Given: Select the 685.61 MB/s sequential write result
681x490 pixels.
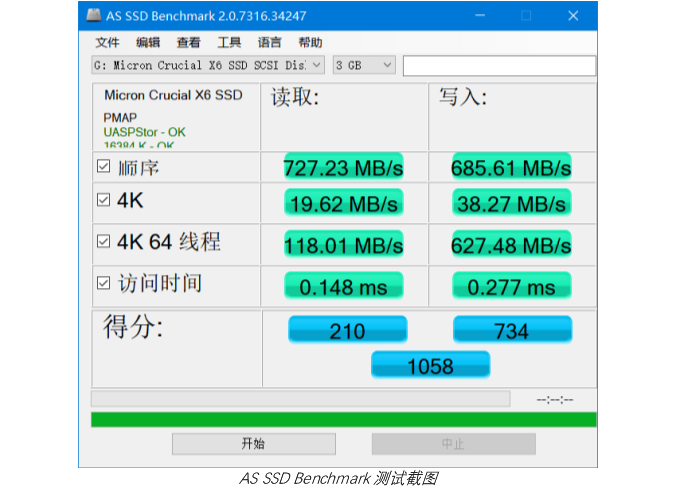Looking at the screenshot, I should [x=511, y=167].
